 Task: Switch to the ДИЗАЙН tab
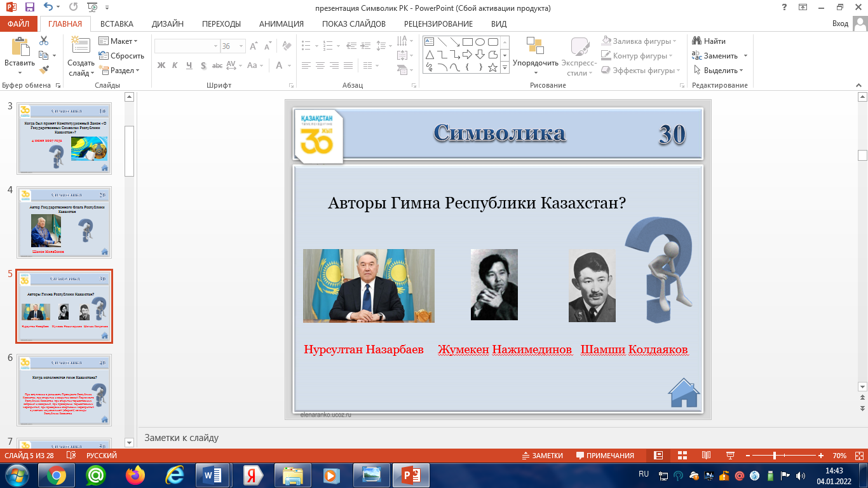point(167,24)
